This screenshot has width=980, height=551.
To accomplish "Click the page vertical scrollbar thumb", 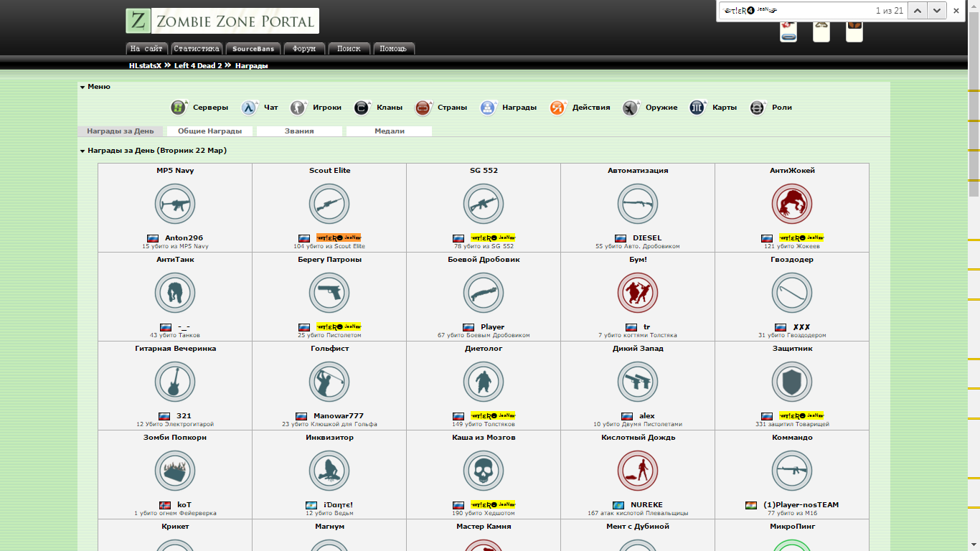I will 974,104.
